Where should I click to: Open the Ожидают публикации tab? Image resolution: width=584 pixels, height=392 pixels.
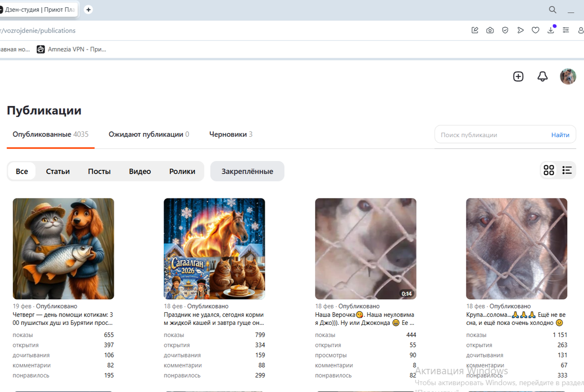point(149,134)
